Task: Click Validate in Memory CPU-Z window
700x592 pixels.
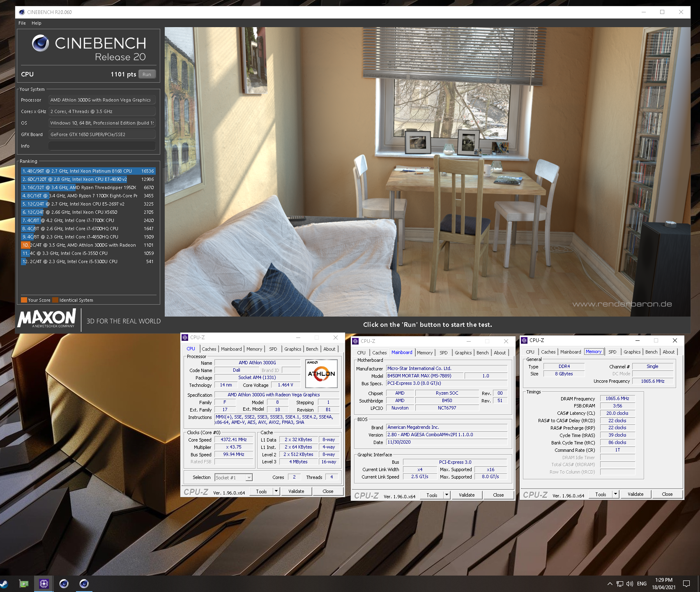Action: tap(636, 494)
